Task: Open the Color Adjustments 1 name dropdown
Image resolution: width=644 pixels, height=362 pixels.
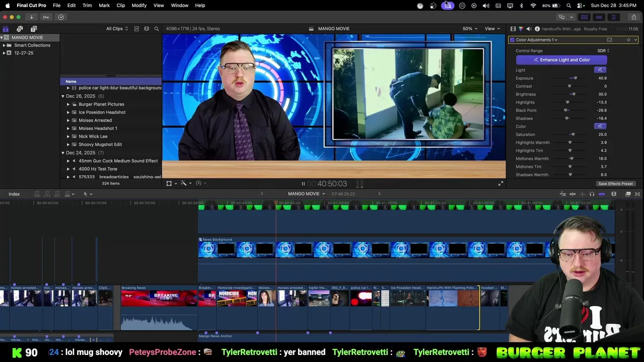Action: pos(536,40)
